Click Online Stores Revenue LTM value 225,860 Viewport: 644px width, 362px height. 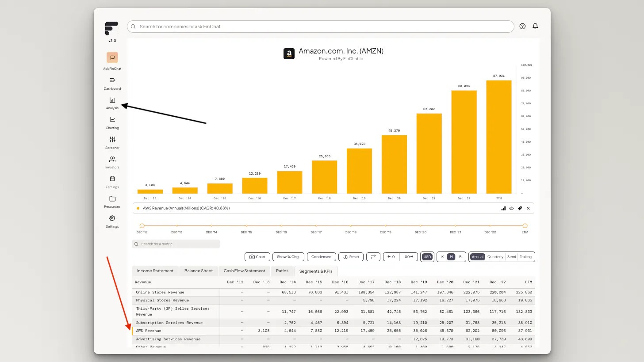[524, 292]
